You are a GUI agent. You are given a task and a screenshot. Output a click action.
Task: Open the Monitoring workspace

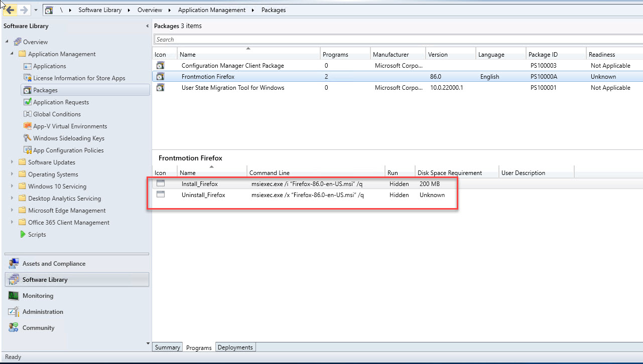tap(38, 296)
